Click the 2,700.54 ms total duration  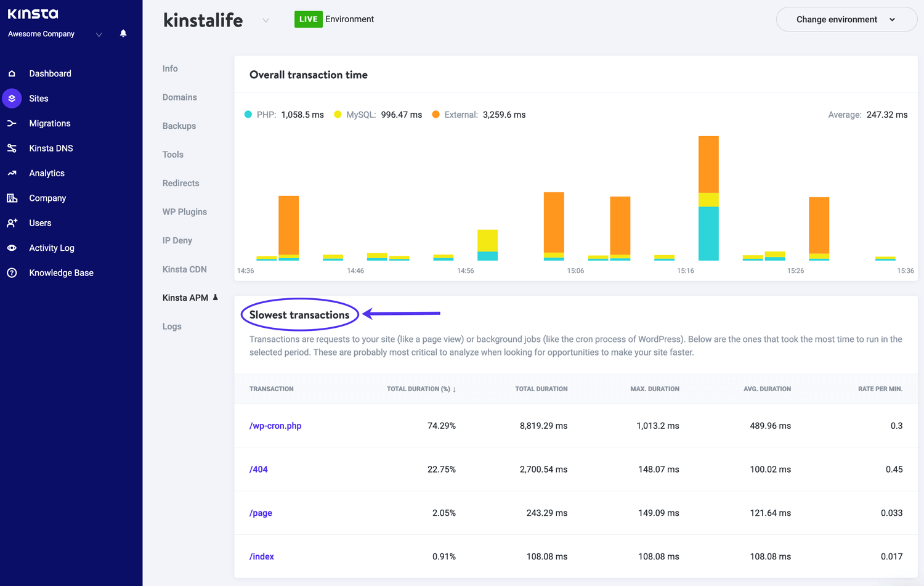pos(543,470)
